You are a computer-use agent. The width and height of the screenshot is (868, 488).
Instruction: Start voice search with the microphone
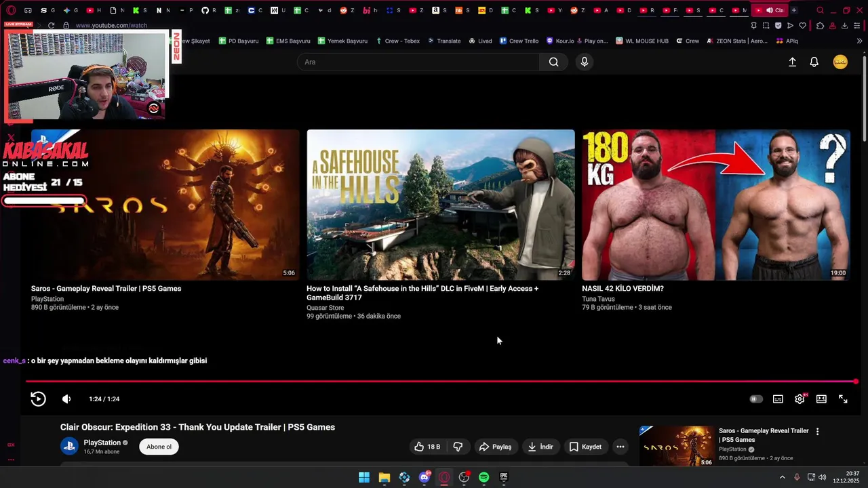pyautogui.click(x=585, y=62)
